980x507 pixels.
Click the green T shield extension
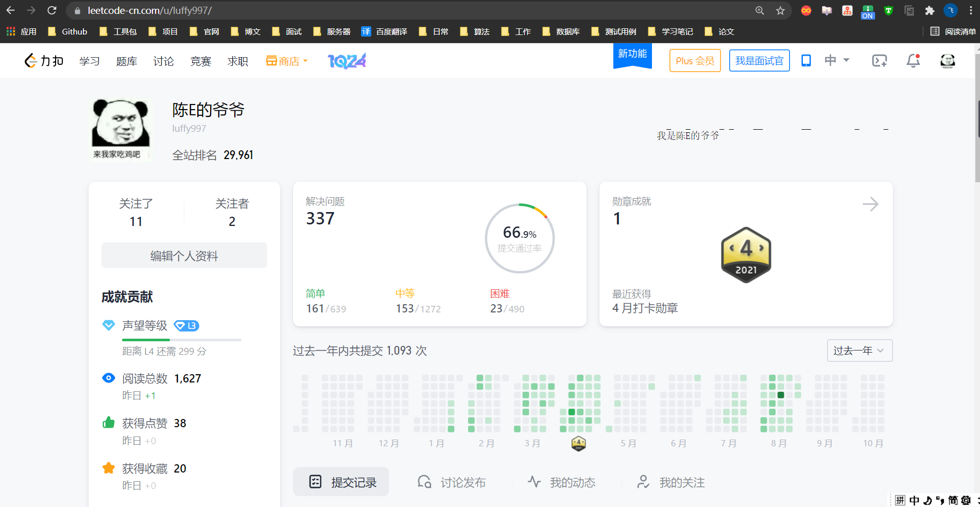[x=888, y=10]
